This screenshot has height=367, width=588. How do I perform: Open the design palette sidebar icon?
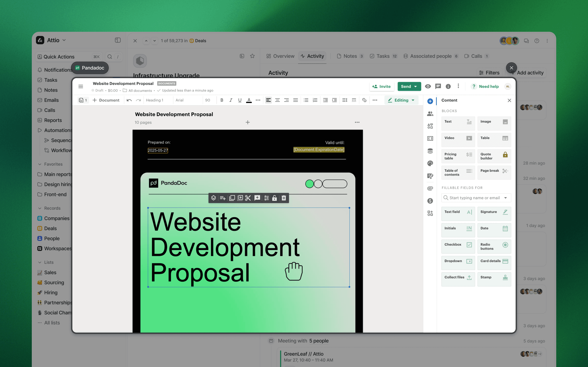pyautogui.click(x=430, y=163)
